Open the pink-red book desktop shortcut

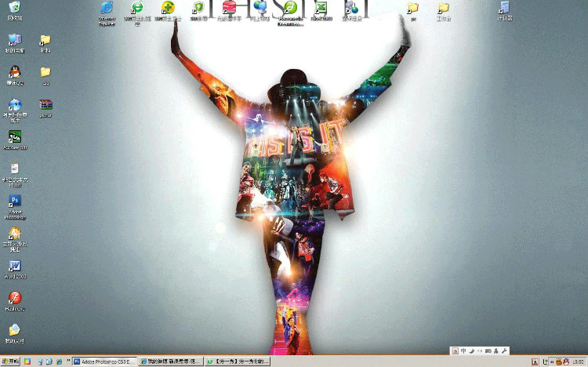[229, 11]
